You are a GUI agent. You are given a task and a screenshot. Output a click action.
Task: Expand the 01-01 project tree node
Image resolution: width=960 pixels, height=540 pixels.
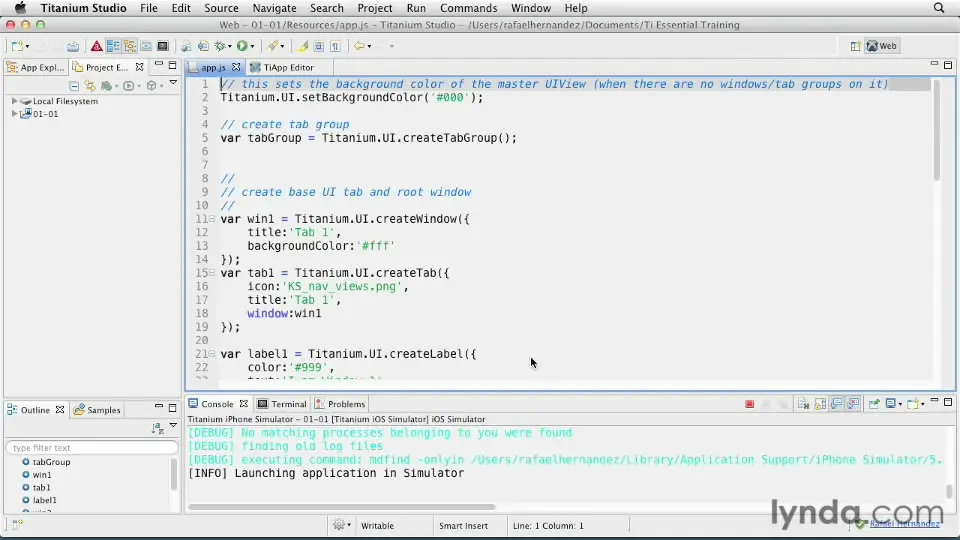click(x=14, y=114)
